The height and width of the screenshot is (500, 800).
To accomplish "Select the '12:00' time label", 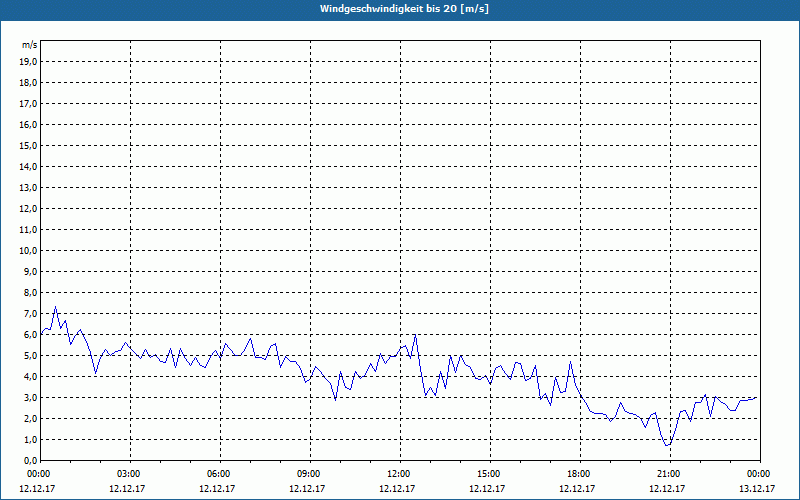I will point(399,474).
